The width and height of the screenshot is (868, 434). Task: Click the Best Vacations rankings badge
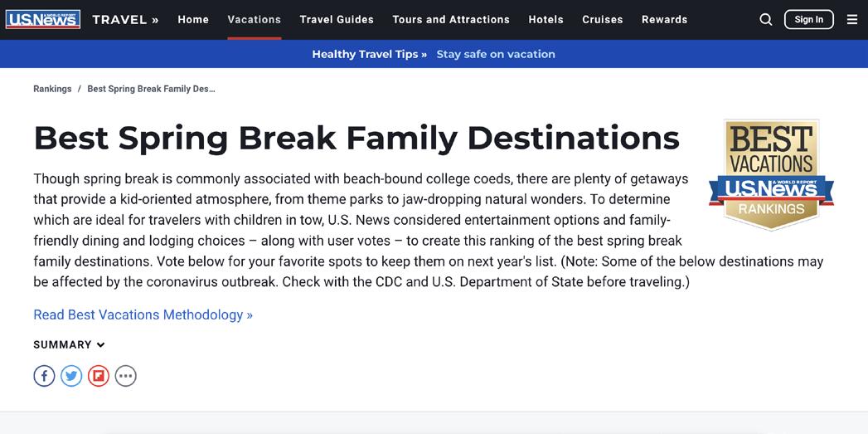770,174
